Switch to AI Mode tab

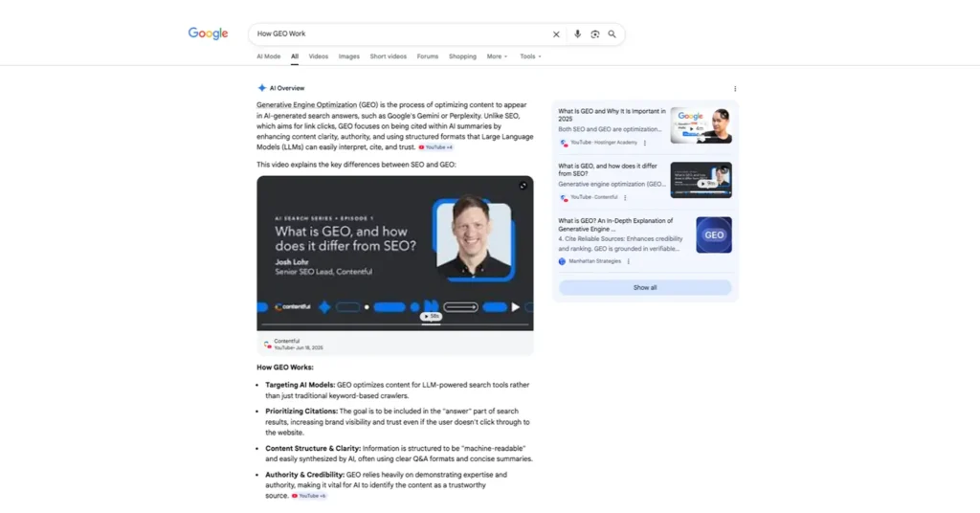[x=269, y=56]
